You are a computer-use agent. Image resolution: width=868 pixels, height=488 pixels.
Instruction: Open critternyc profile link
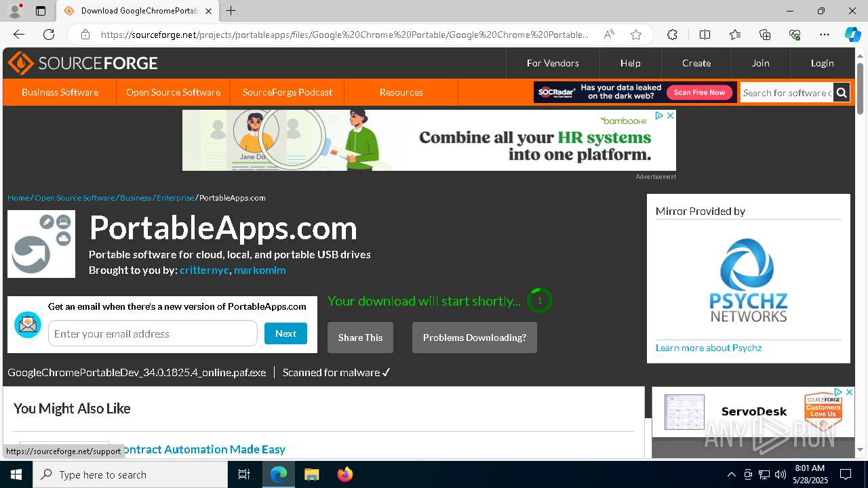pos(204,270)
